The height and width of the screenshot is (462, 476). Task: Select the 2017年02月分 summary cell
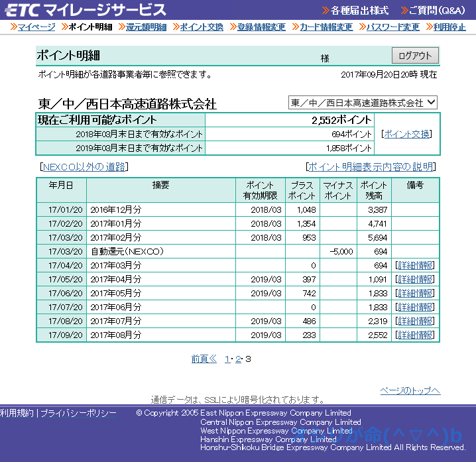(161, 237)
